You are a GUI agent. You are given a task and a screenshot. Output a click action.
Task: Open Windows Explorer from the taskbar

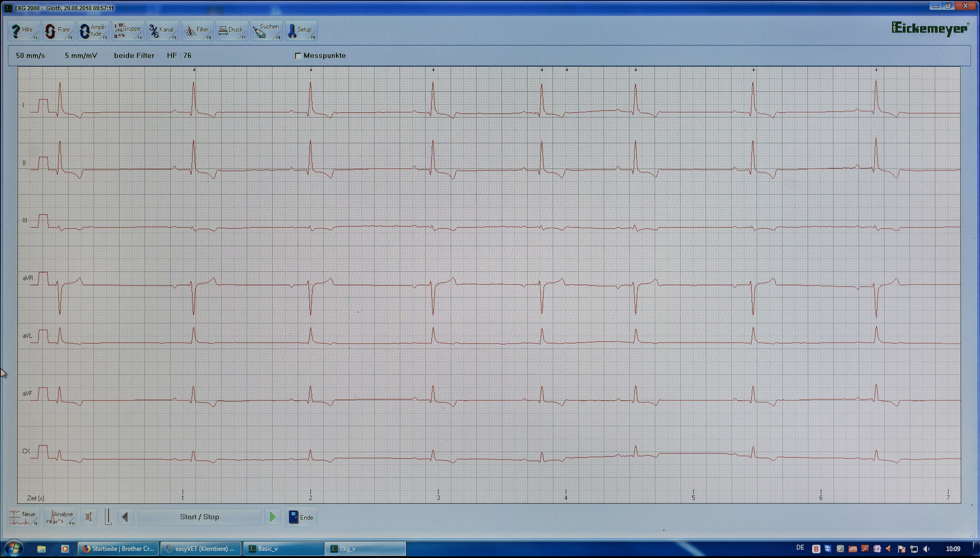(41, 549)
